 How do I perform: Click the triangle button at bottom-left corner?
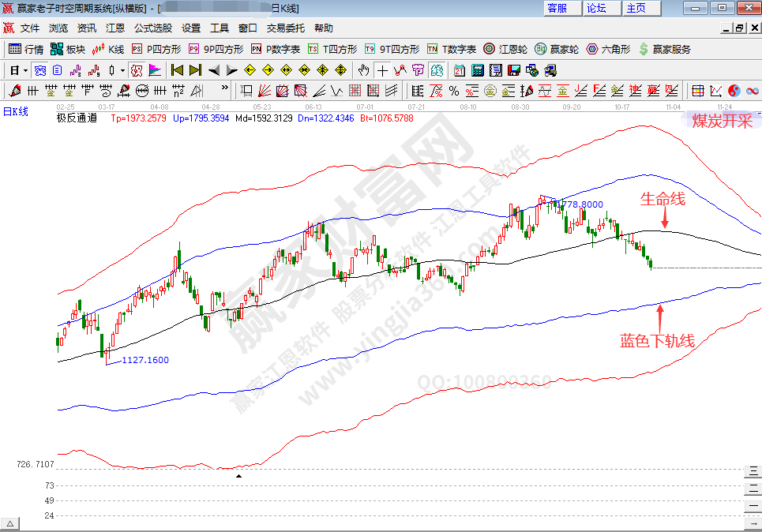click(x=10, y=524)
